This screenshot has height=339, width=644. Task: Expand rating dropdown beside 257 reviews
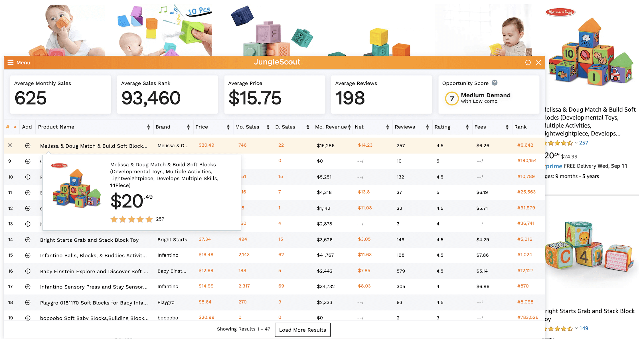tap(576, 143)
